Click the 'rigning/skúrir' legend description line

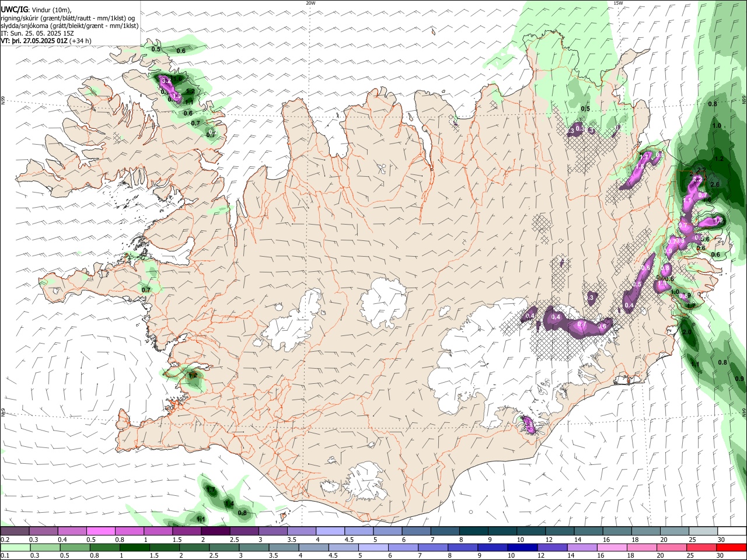tap(68, 18)
